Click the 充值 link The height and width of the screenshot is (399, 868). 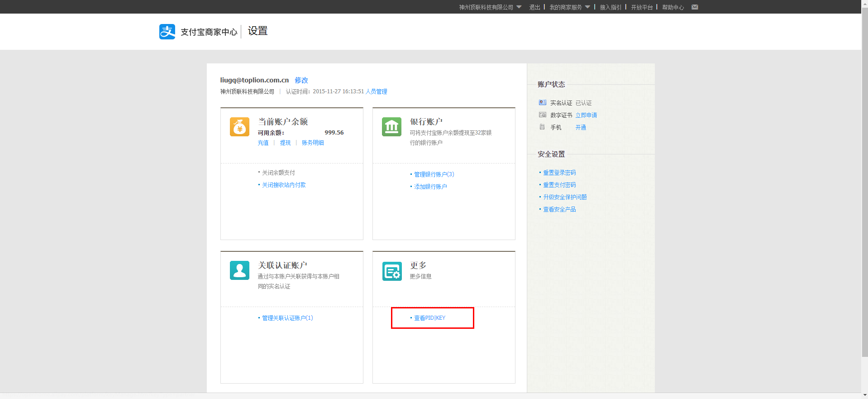pos(263,143)
